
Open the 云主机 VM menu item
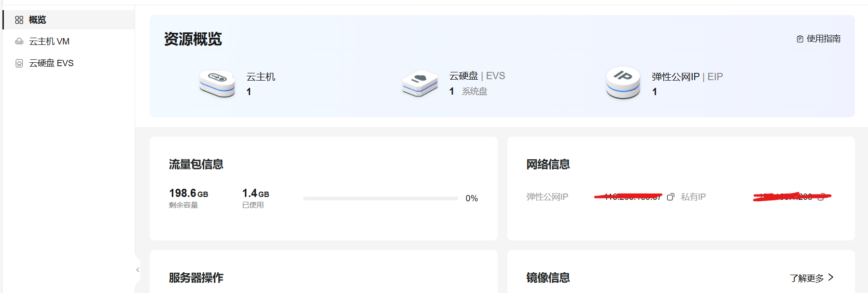pyautogui.click(x=49, y=42)
